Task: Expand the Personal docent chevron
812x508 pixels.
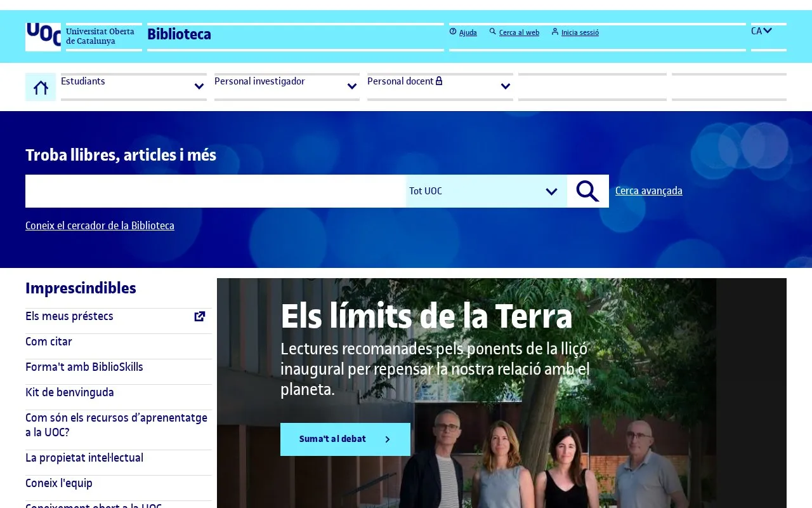Action: point(506,86)
